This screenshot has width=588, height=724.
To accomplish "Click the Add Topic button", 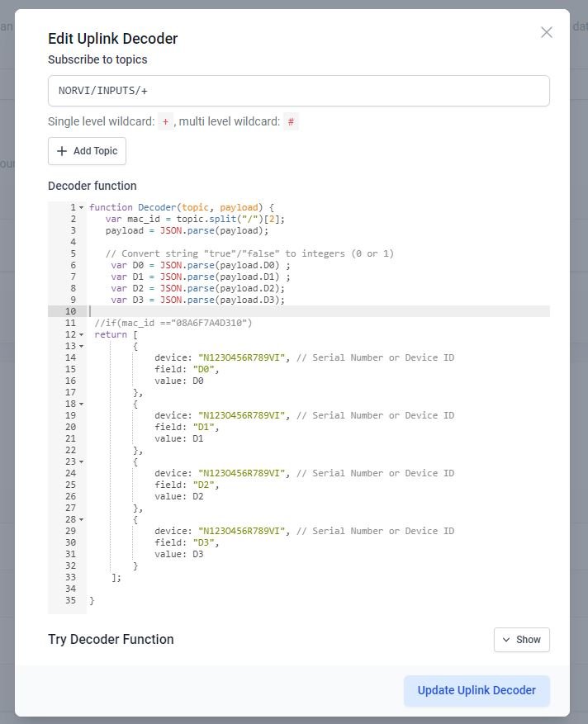I will (87, 151).
